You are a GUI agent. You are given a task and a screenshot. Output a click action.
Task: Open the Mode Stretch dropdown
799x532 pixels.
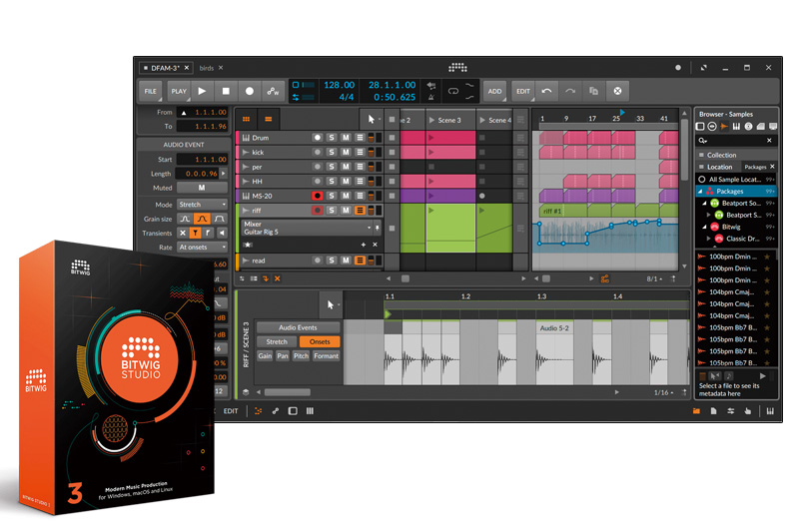click(202, 205)
